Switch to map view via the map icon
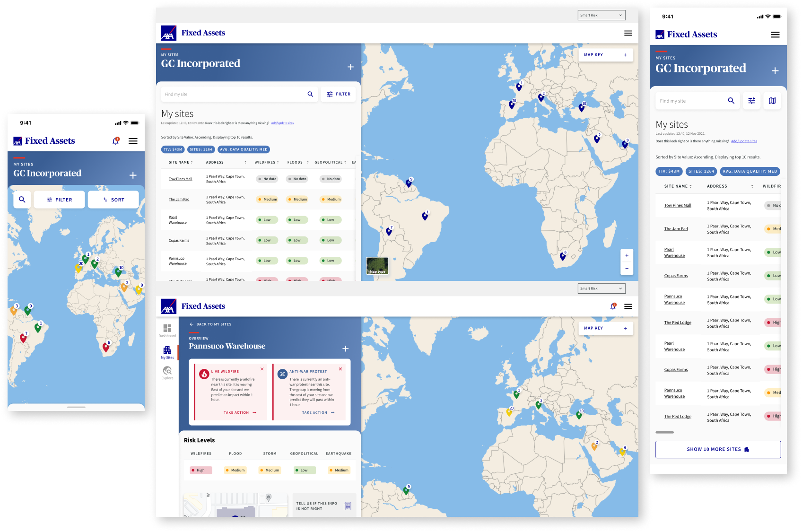Viewport: 802px width, 532px height. (x=772, y=100)
